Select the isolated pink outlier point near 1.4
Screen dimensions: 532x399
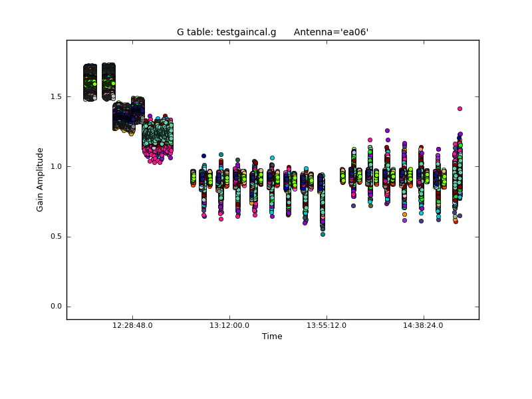point(460,108)
